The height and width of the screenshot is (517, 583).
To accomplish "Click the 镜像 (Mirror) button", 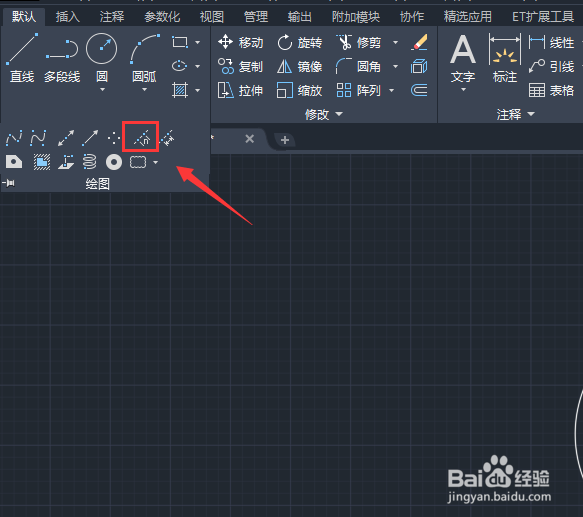I will click(300, 67).
